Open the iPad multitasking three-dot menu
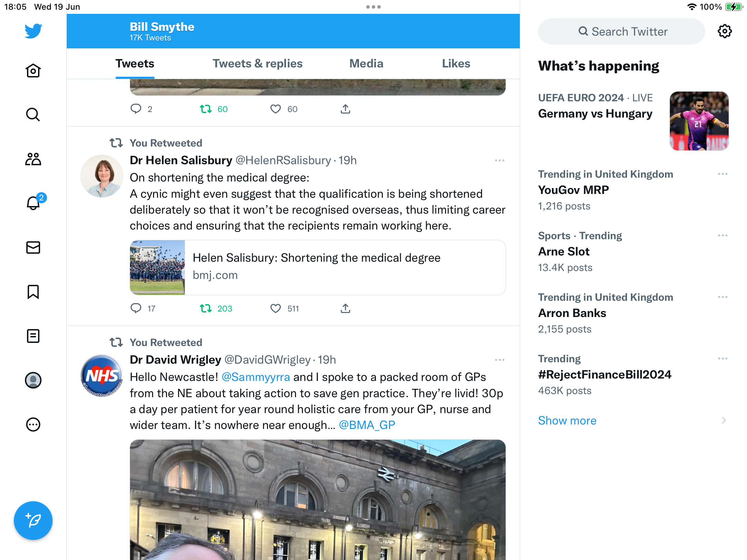The height and width of the screenshot is (560, 747). (x=373, y=7)
